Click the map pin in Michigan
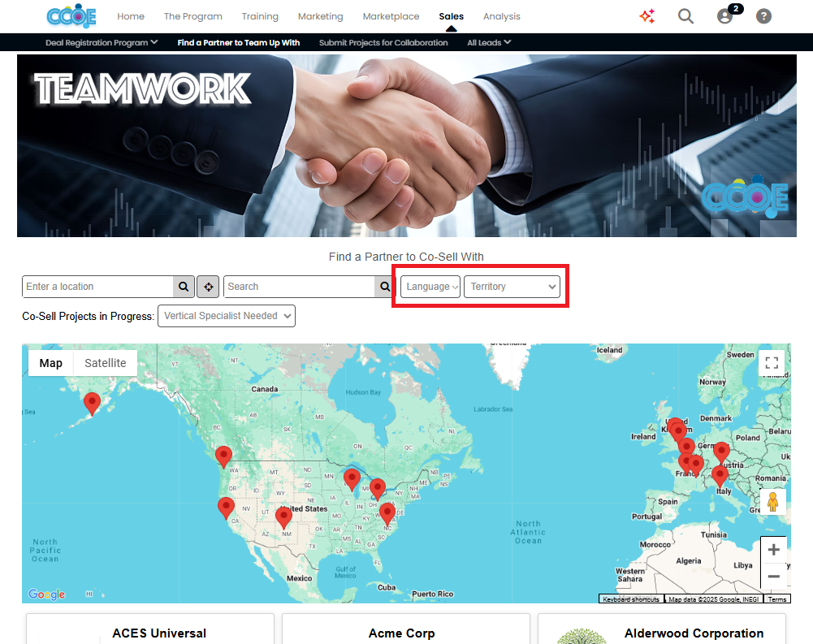The image size is (813, 644). tap(378, 490)
